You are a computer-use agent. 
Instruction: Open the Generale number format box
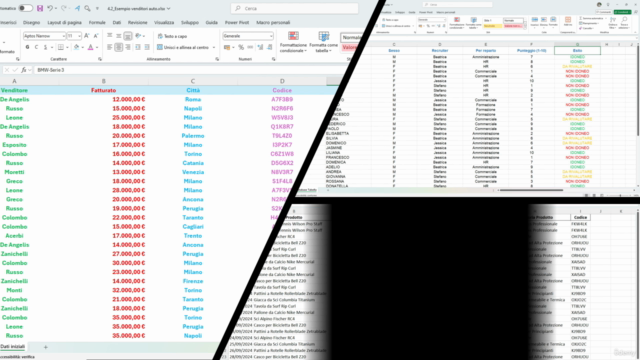(248, 36)
